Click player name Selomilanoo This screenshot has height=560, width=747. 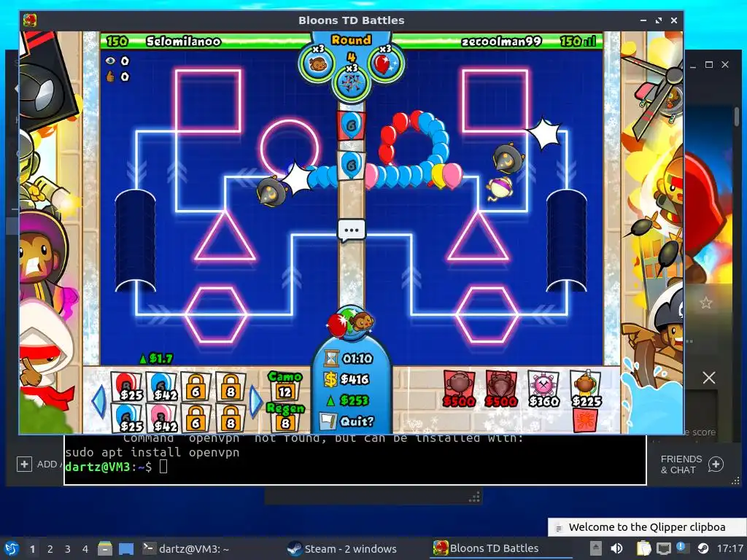(183, 42)
